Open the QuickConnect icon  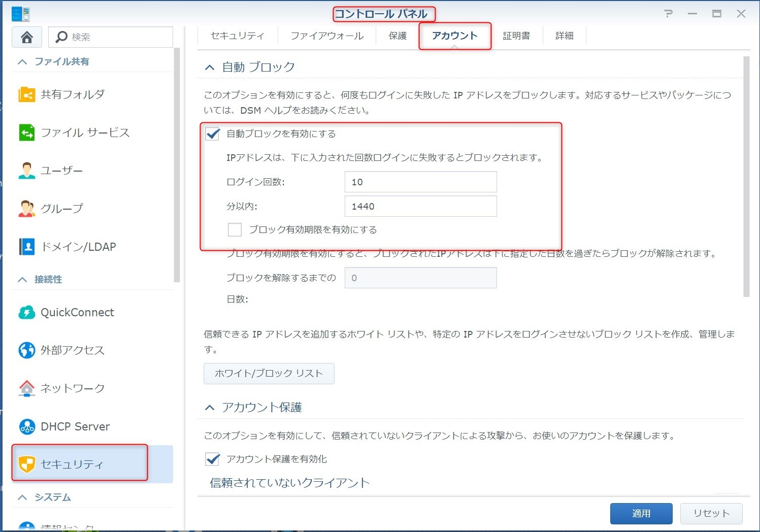coord(26,312)
